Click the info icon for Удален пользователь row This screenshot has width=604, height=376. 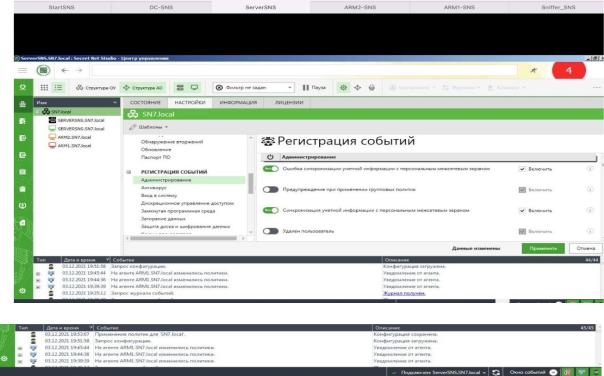pos(590,231)
